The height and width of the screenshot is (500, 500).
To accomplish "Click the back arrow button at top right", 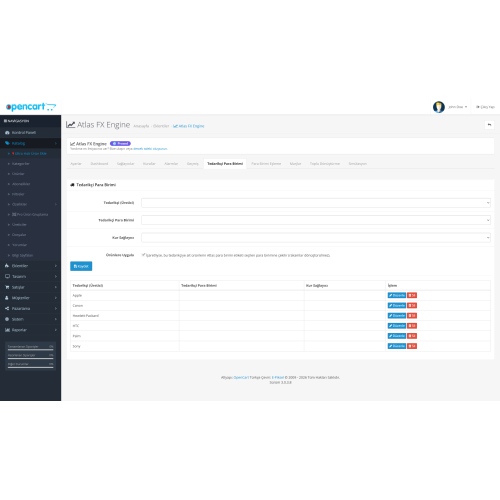I will coord(489,125).
